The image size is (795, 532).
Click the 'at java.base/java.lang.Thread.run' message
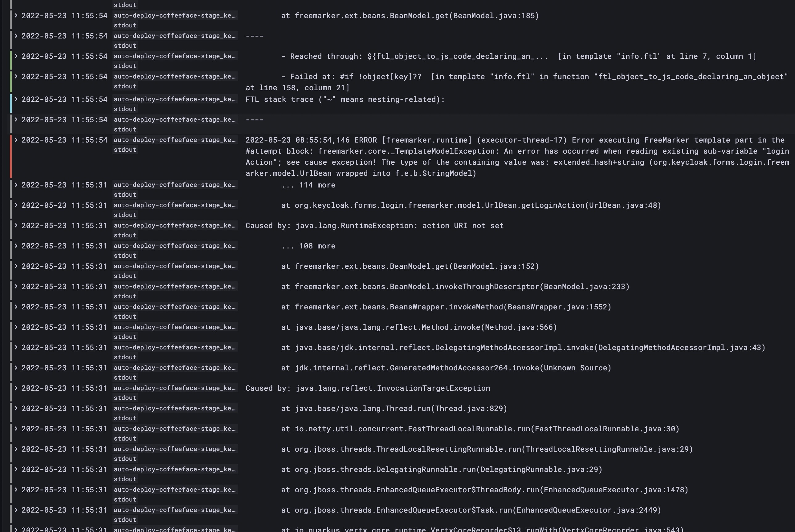[394, 409]
